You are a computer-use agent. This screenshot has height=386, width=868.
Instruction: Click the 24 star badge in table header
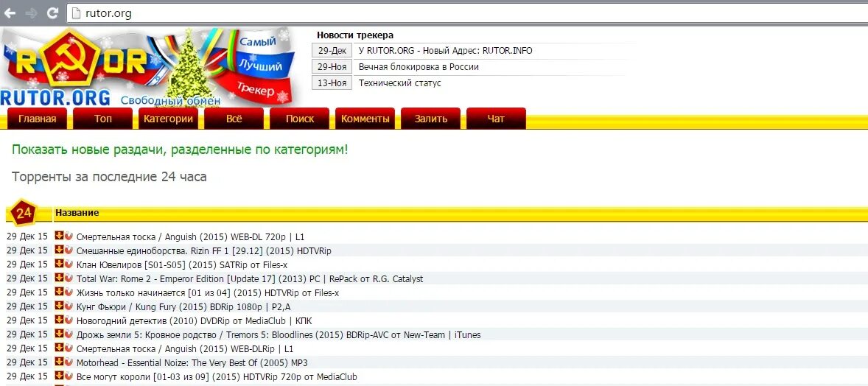point(24,213)
